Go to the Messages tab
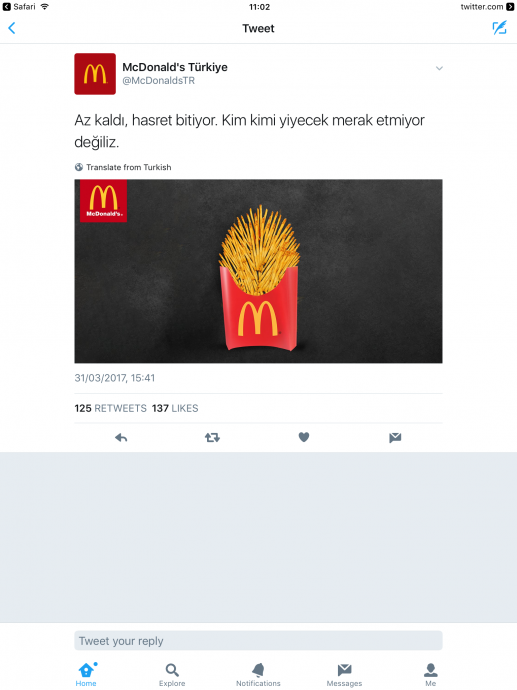The width and height of the screenshot is (517, 690). (345, 675)
